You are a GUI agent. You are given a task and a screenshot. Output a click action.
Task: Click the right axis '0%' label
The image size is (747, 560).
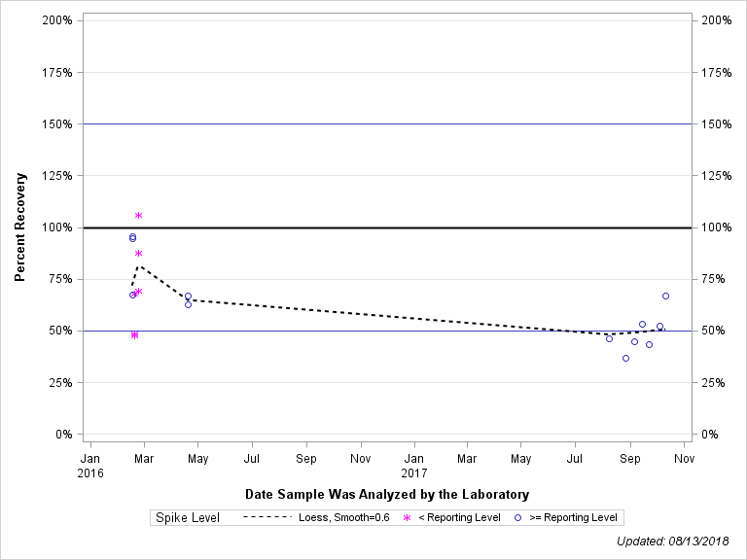[x=710, y=435]
